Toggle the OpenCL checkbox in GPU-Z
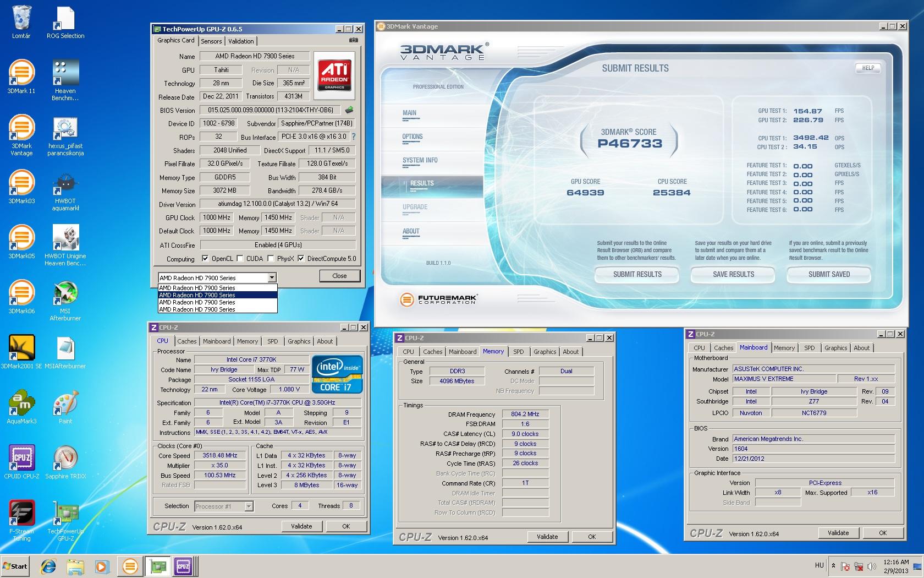924x578 pixels. (205, 259)
